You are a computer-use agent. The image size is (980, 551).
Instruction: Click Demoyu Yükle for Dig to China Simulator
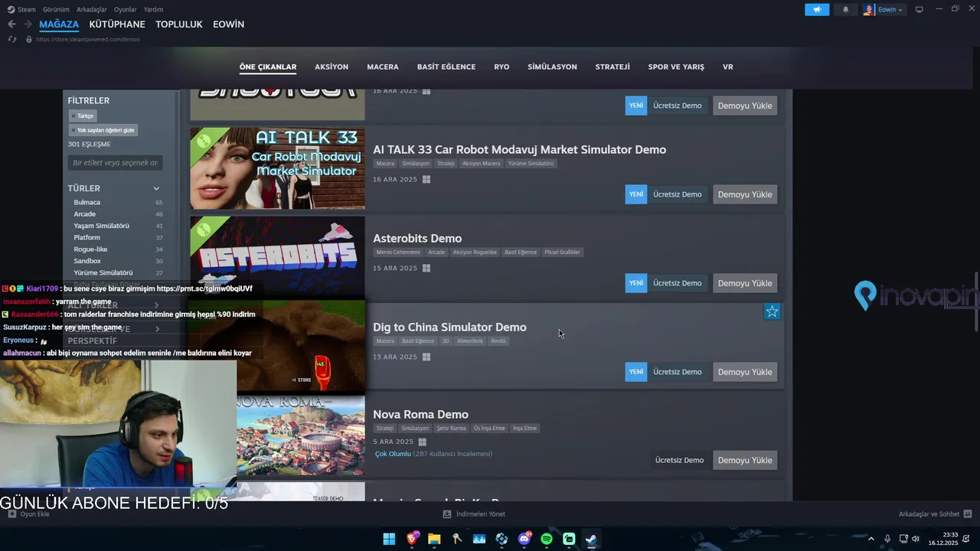click(x=745, y=372)
